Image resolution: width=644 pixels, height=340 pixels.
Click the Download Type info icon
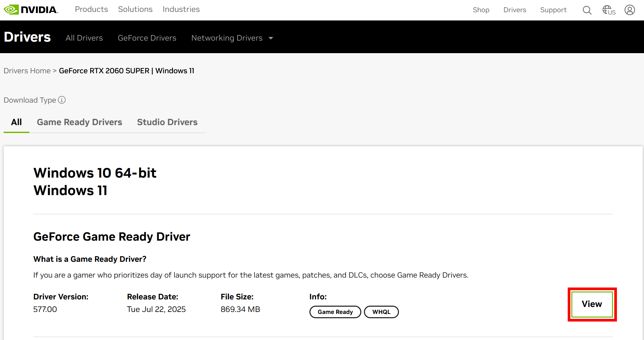pyautogui.click(x=62, y=100)
